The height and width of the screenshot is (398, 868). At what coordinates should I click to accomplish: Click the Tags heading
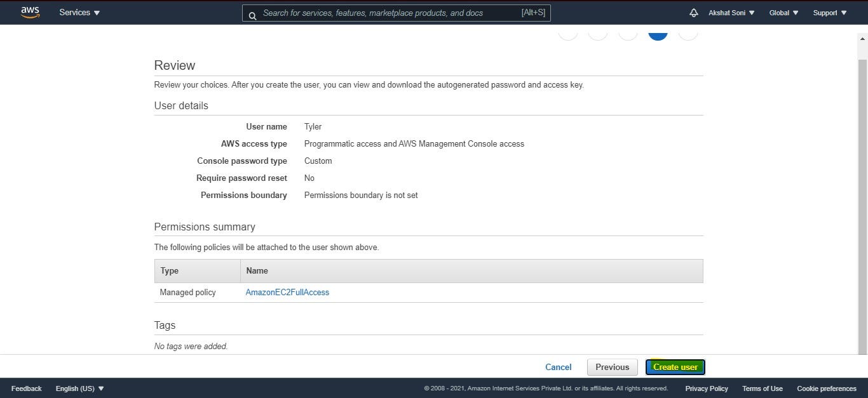tap(165, 326)
